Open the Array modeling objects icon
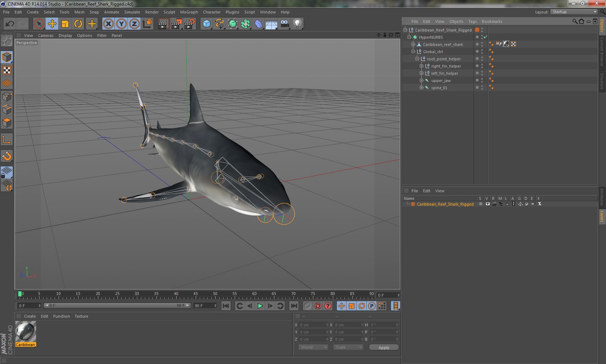 [x=246, y=24]
